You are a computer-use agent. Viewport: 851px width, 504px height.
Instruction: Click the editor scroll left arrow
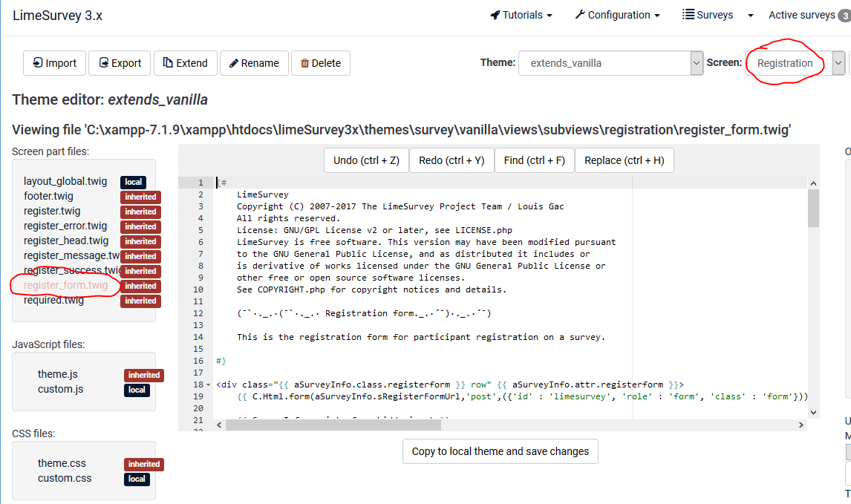(219, 425)
